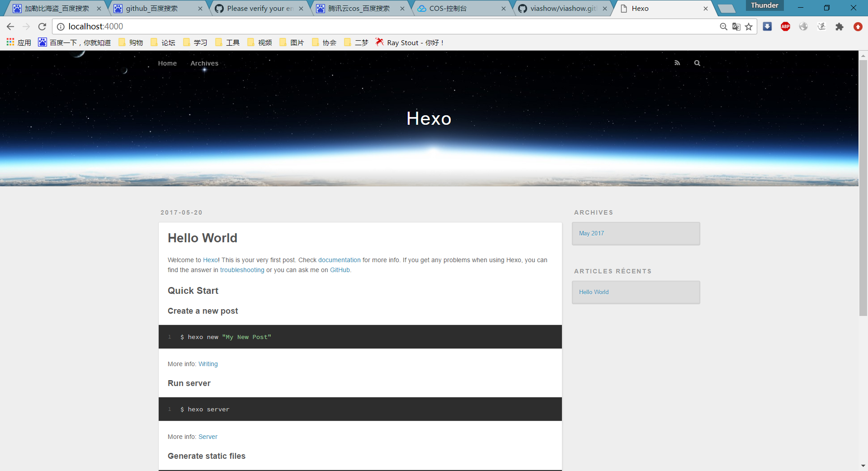Open the Adblock Plus extension
The width and height of the screenshot is (868, 471).
tap(785, 27)
